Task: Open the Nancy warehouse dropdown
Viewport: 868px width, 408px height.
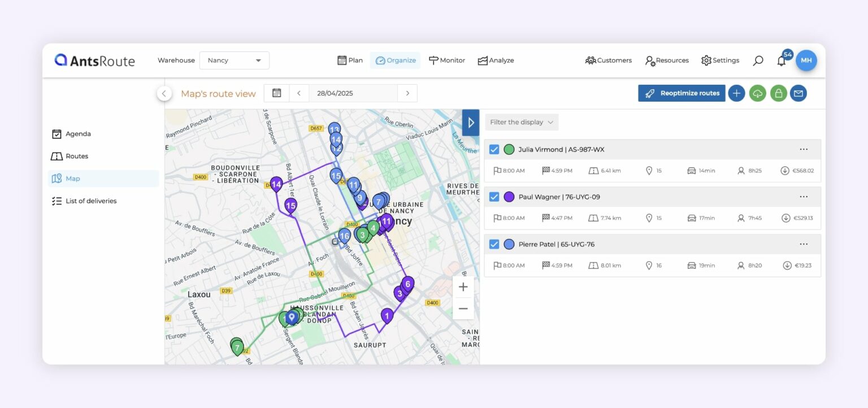Action: (x=234, y=60)
